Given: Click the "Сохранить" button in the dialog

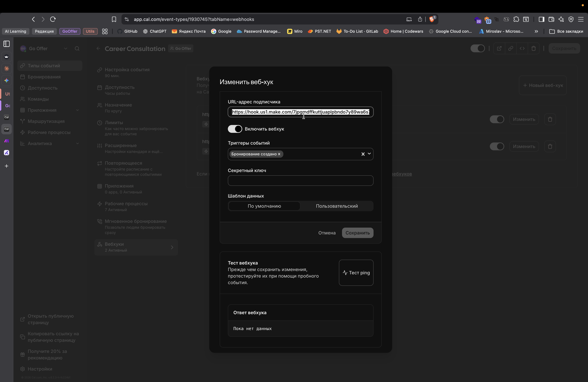Looking at the screenshot, I should pyautogui.click(x=357, y=233).
